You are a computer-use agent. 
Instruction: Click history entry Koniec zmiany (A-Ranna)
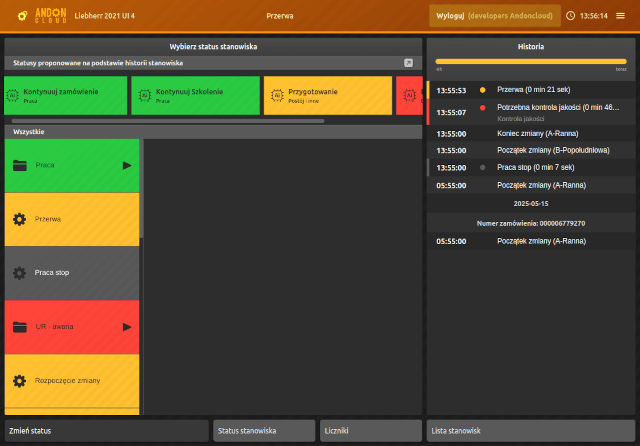(x=531, y=134)
